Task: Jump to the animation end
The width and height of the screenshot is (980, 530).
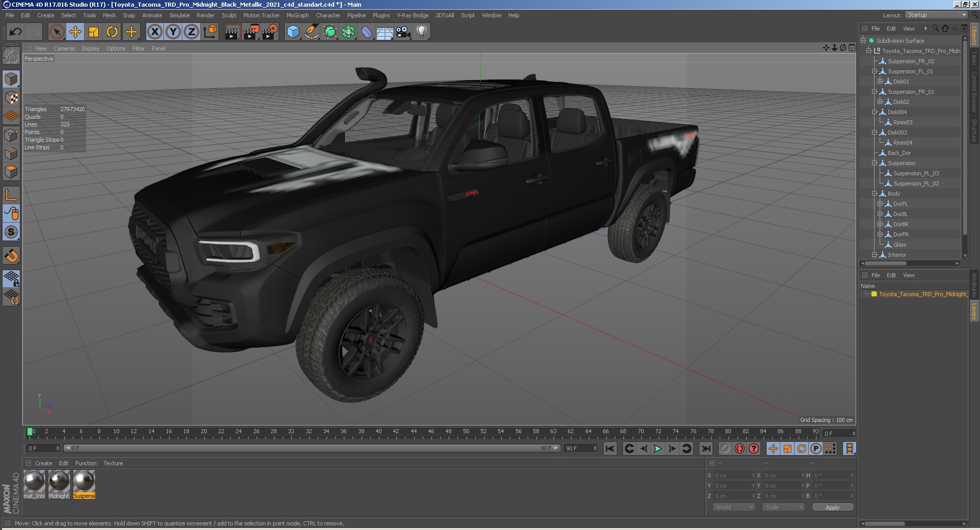Action: (705, 448)
